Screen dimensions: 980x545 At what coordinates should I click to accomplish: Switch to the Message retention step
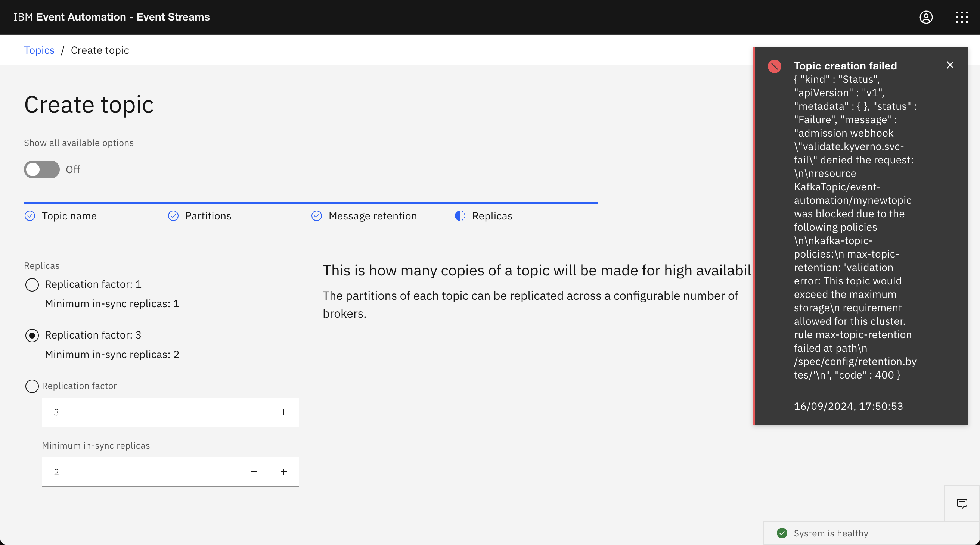[372, 216]
